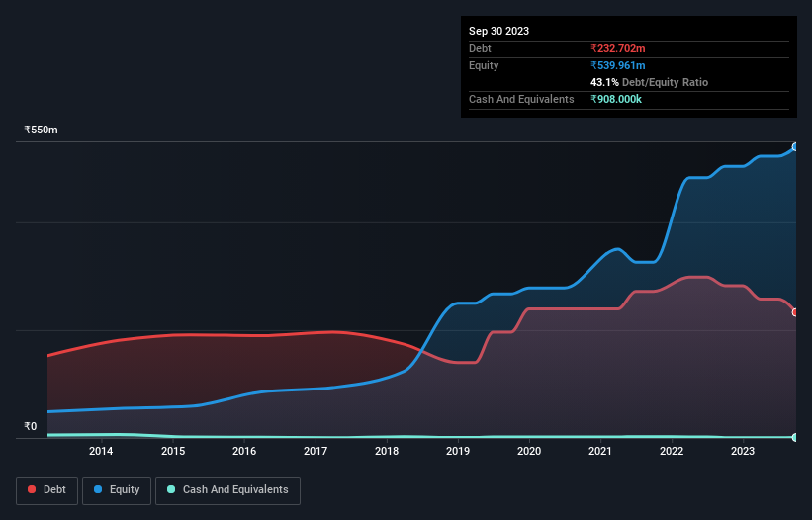This screenshot has height=520, width=812.
Task: Click the 2023 x-axis label
Action: pyautogui.click(x=743, y=451)
